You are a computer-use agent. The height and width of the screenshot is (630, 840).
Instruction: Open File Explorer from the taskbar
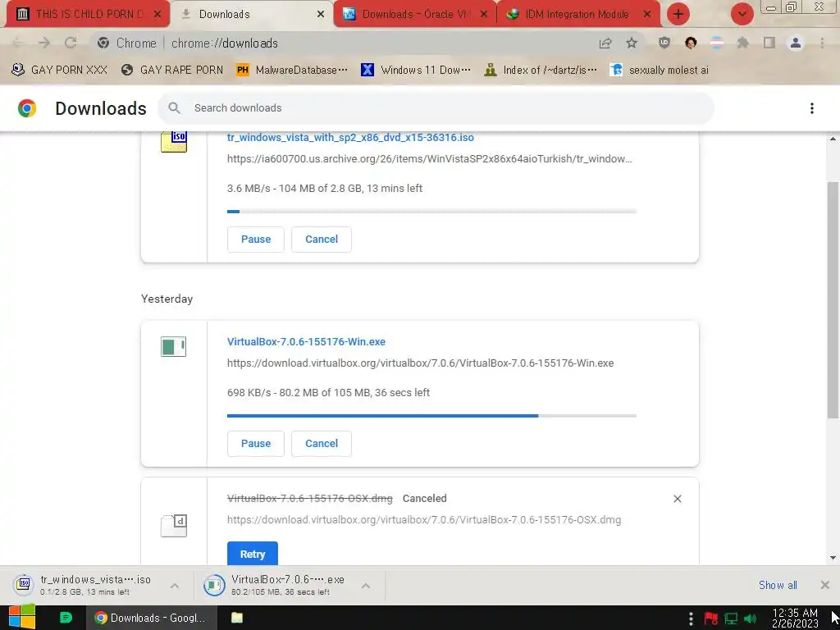[237, 618]
